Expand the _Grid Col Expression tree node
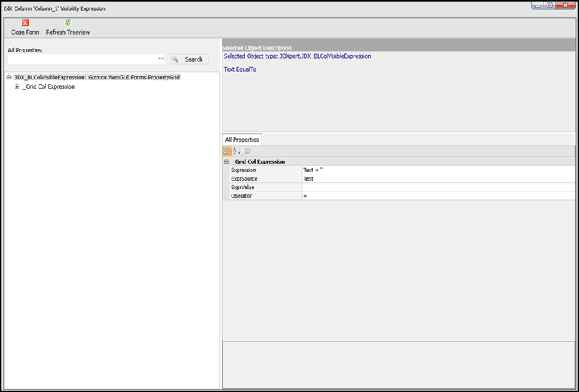 pos(17,86)
